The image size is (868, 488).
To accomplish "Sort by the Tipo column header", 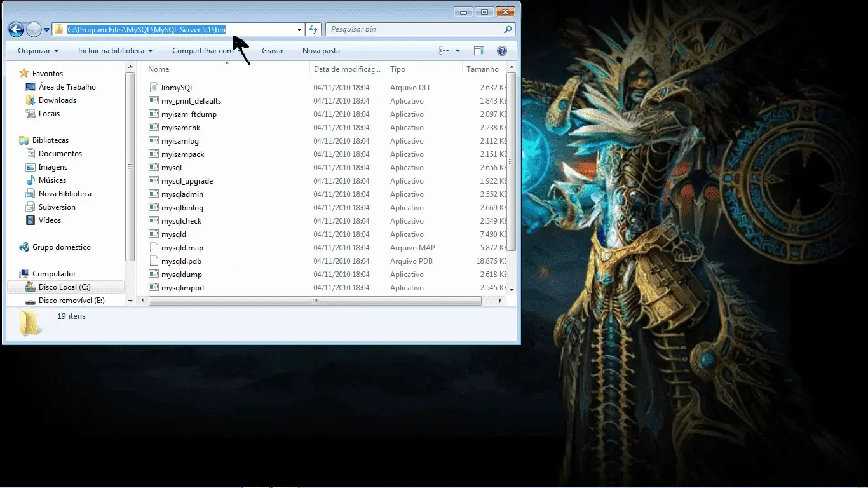I will (424, 69).
